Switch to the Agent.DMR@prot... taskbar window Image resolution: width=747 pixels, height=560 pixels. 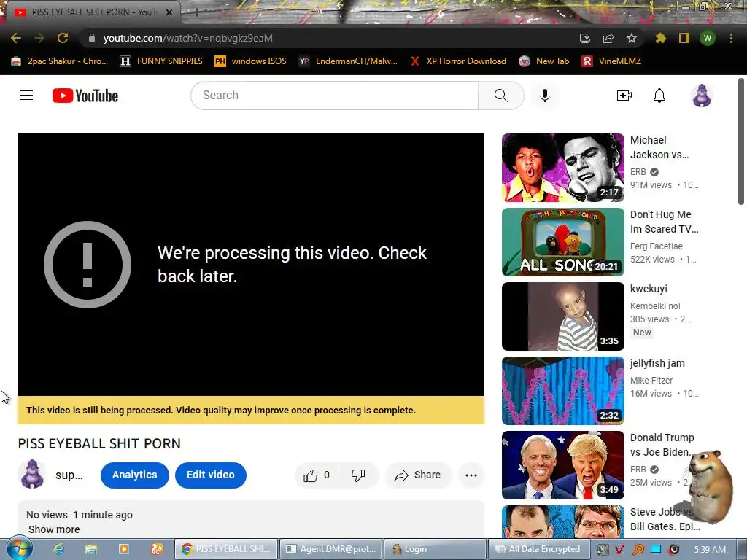coord(332,549)
